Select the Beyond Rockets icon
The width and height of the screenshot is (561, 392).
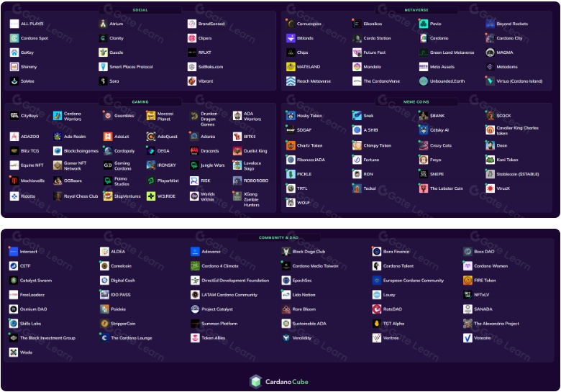pos(491,24)
